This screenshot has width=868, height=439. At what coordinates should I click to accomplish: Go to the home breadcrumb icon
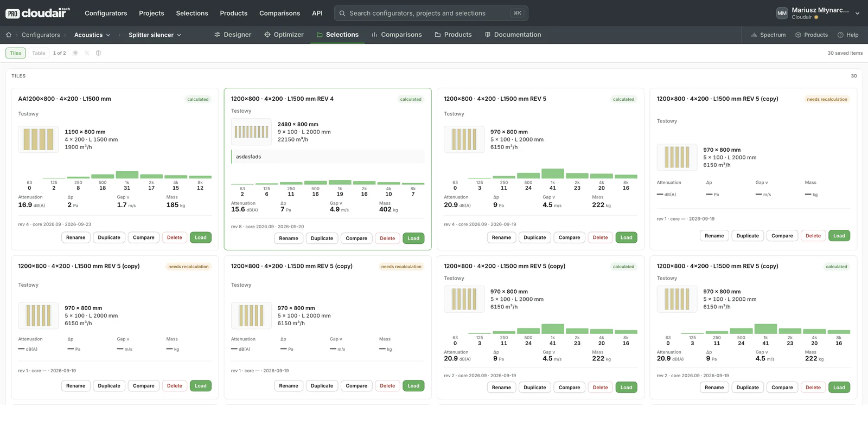pyautogui.click(x=9, y=35)
